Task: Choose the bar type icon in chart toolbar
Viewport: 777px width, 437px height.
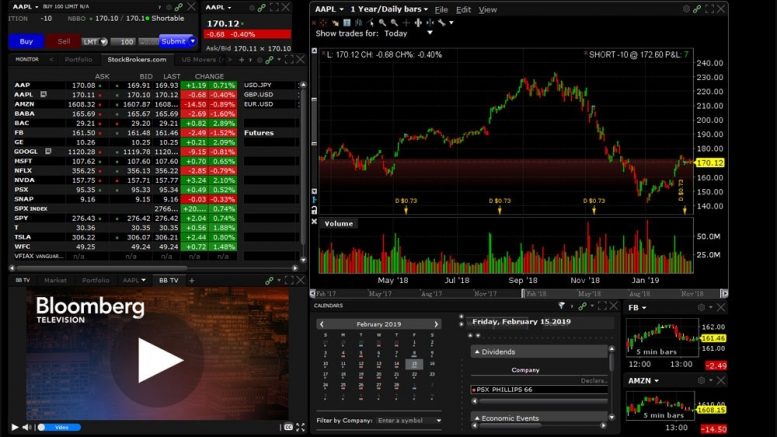Action: coord(358,23)
